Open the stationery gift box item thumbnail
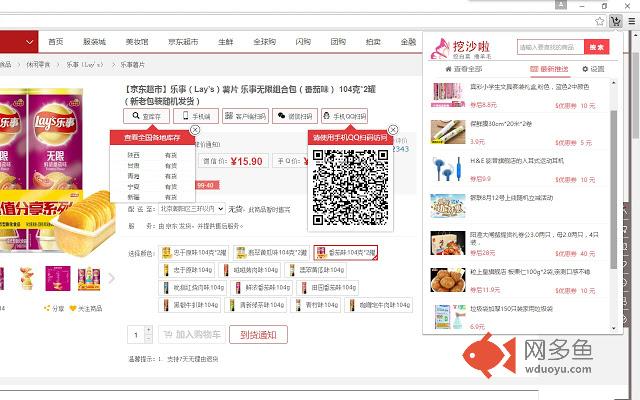This screenshot has height=400, width=640. (448, 94)
